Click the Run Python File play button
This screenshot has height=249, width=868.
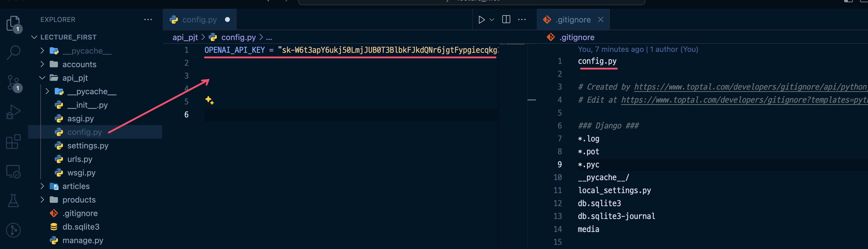pyautogui.click(x=482, y=20)
